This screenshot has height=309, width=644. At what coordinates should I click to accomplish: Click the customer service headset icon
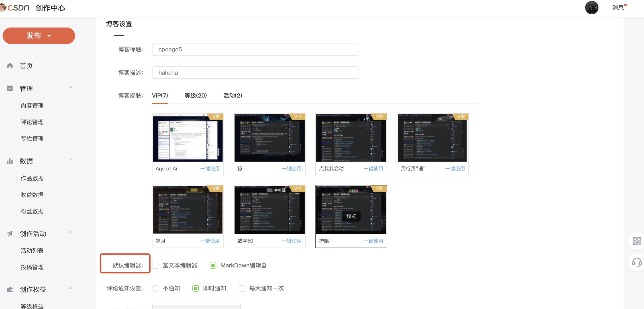(637, 263)
